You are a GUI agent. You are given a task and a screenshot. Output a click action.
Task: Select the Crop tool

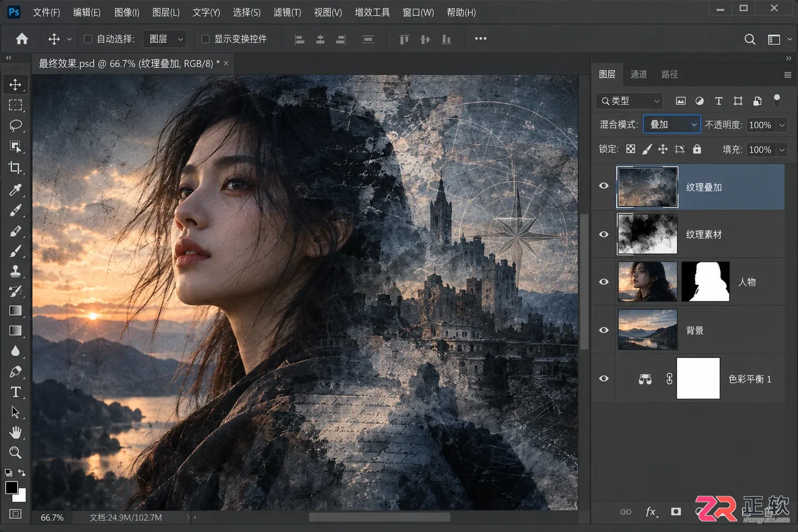(16, 167)
